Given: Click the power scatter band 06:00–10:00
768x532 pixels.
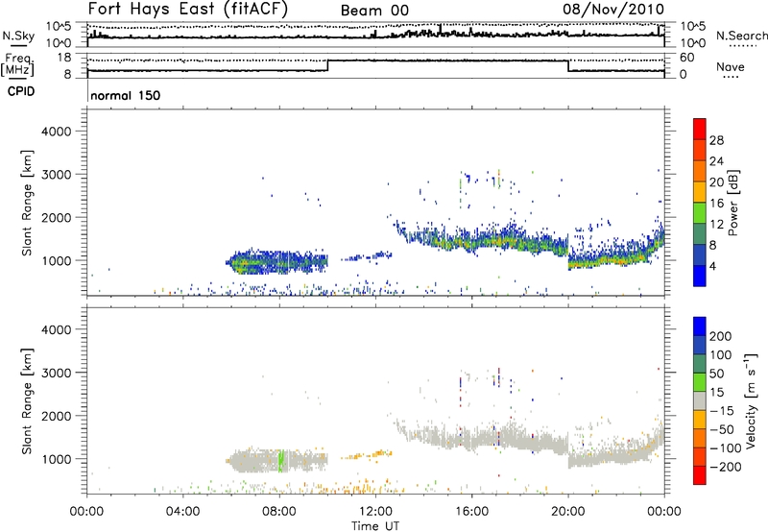Looking at the screenshot, I should (x=276, y=262).
